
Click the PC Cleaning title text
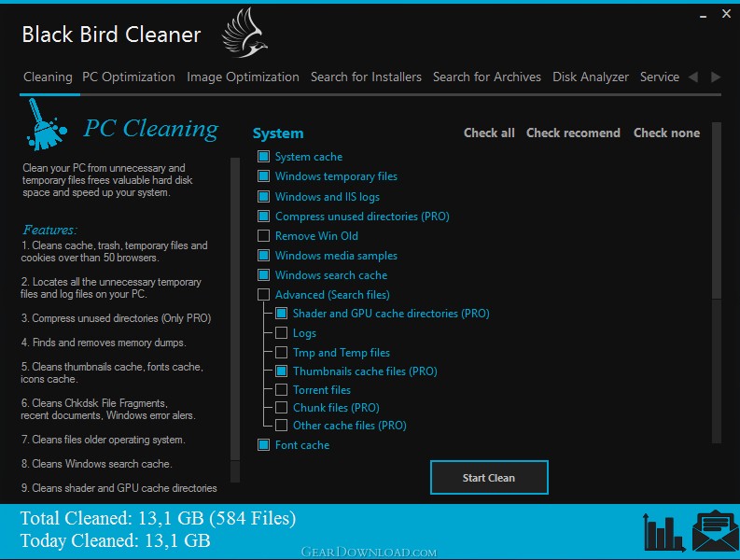pos(151,129)
